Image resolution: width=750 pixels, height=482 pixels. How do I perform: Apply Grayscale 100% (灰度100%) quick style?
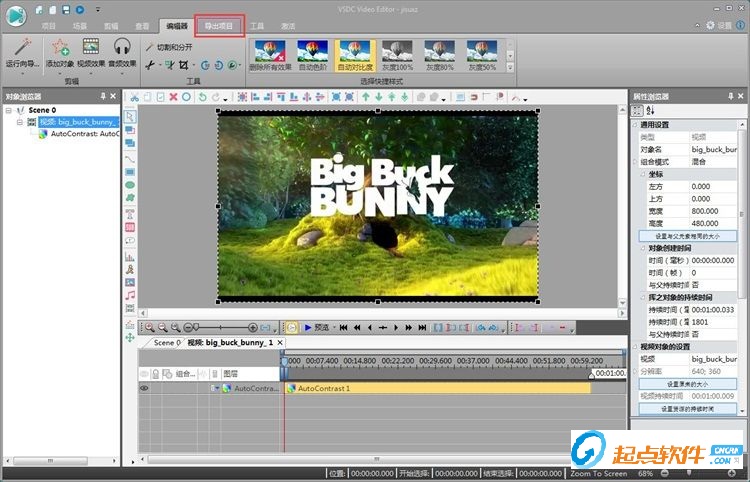(x=397, y=56)
